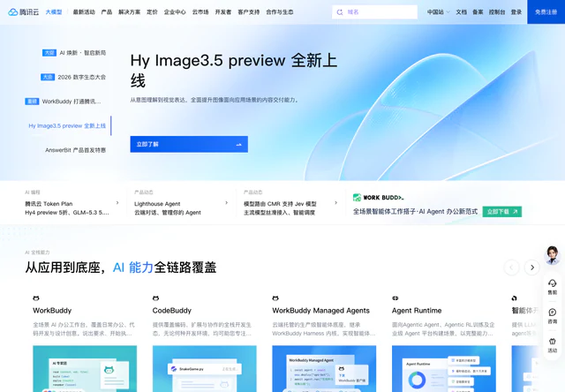Click the WorkBuddy card title
The width and height of the screenshot is (565, 392).
pos(52,311)
